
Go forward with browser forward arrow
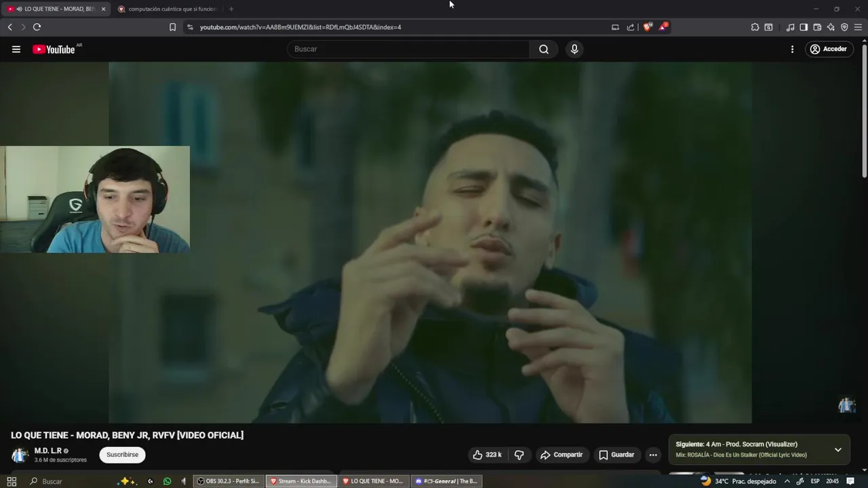tap(23, 27)
